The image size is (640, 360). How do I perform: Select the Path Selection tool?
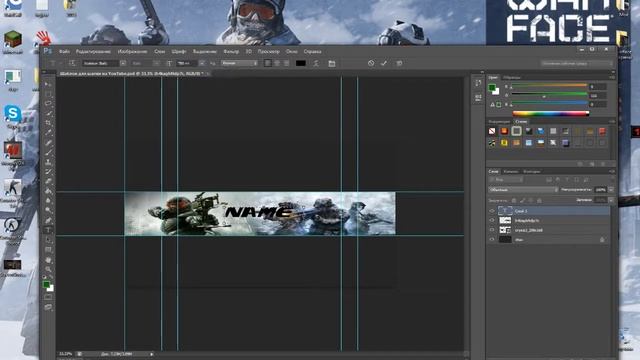coord(48,240)
